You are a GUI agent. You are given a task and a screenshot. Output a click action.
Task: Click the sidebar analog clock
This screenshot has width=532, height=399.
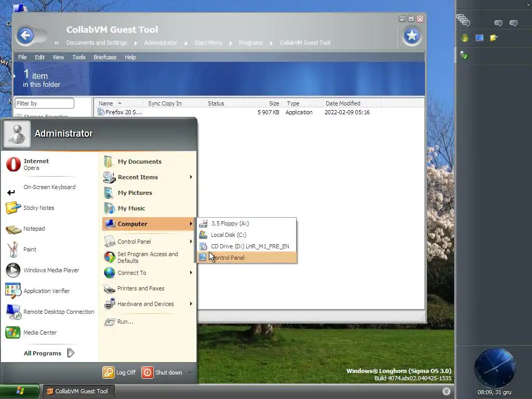[495, 368]
